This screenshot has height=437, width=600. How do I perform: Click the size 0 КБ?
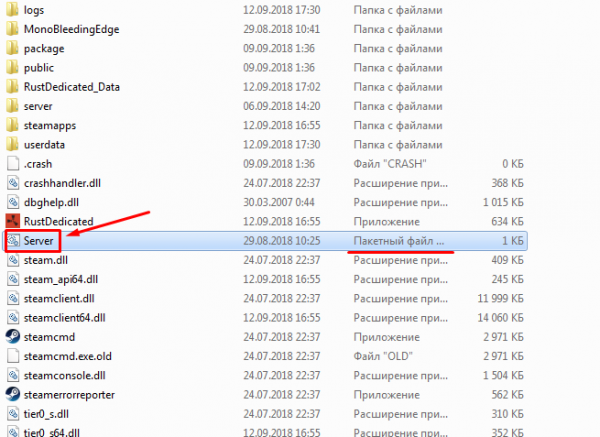tap(513, 164)
